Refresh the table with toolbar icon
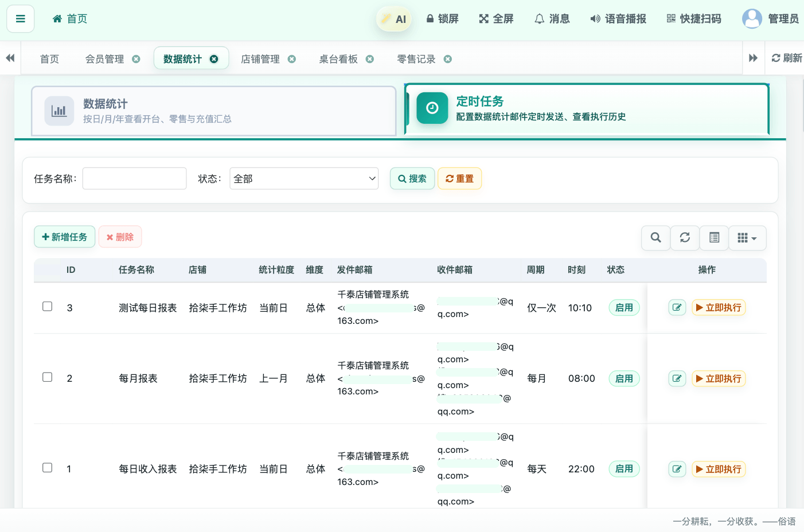Viewport: 804px width, 532px height. coord(685,237)
